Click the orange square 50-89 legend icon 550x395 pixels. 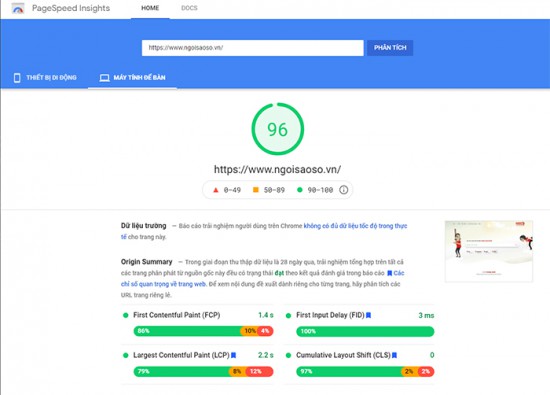[256, 190]
